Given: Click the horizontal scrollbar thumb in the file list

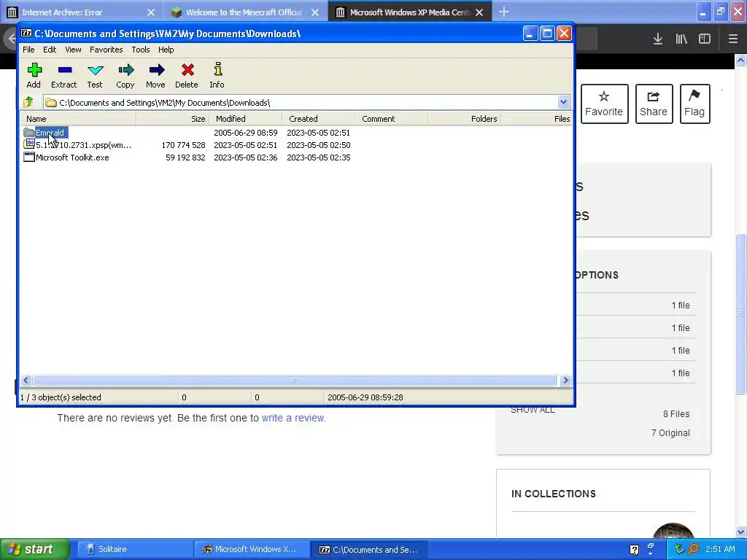Looking at the screenshot, I should [295, 380].
